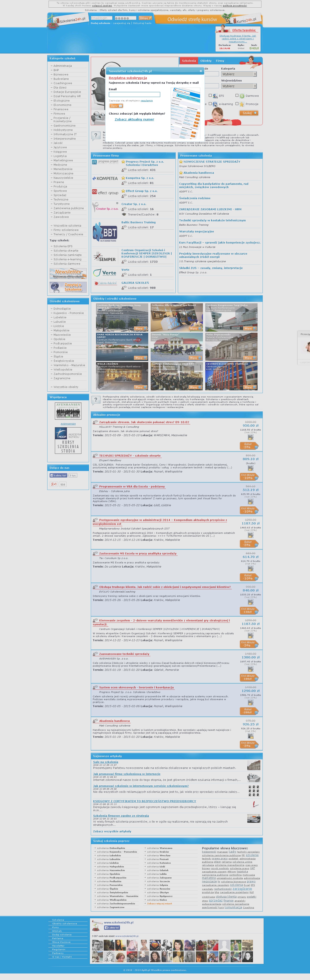Click the save icon for Programowanie w VBA promotion
Viewport: 310px width, 980px height.
250,502
